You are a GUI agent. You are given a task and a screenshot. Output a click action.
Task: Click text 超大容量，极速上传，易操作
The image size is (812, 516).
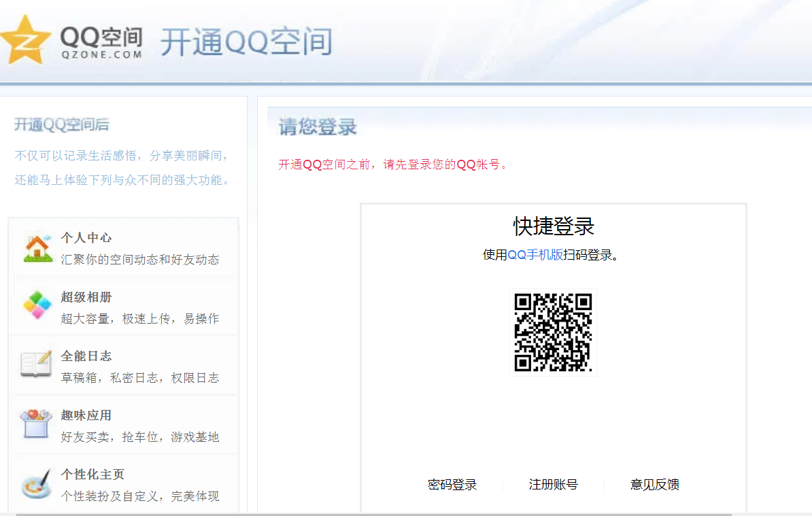click(140, 319)
